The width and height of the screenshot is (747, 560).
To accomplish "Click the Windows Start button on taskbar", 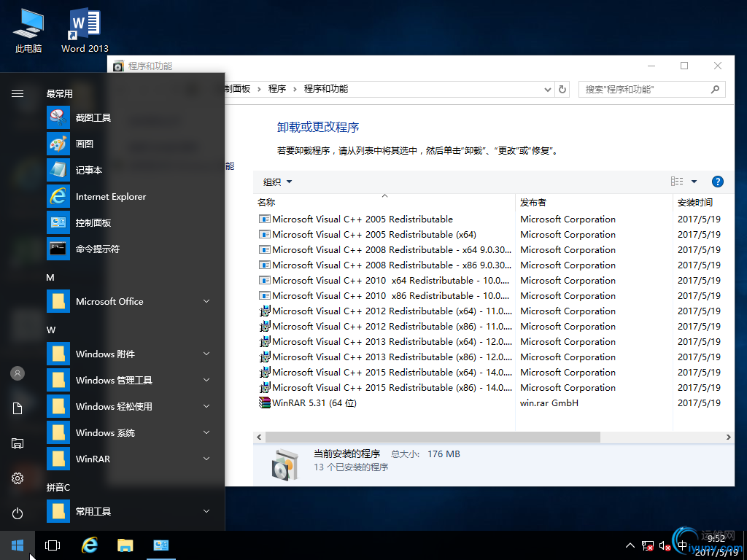I will (x=18, y=545).
